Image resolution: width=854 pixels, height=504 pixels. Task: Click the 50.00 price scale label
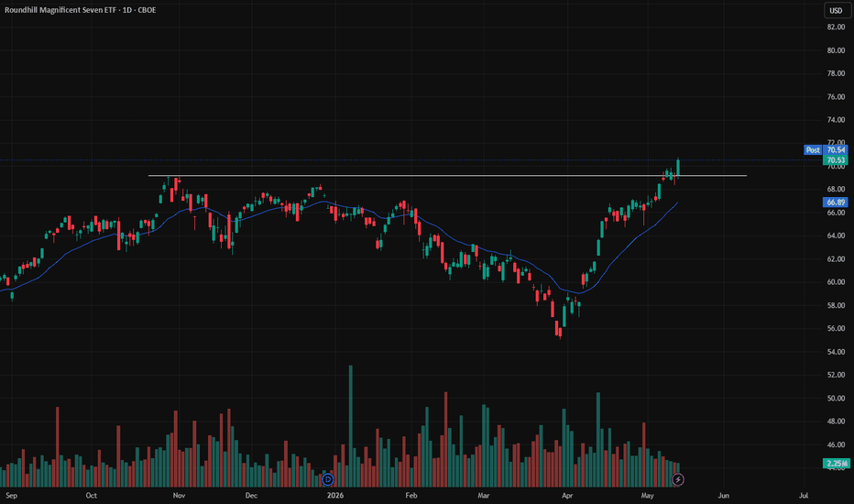(836, 398)
